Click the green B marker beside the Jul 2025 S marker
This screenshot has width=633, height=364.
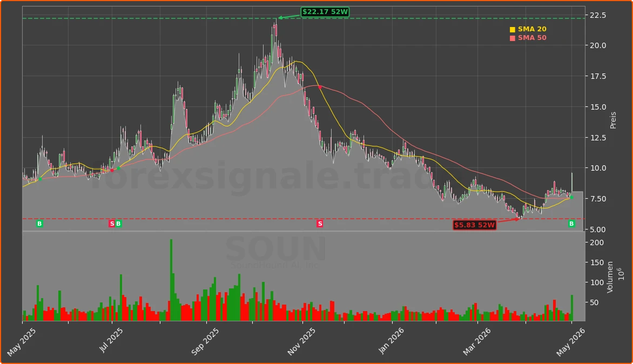click(118, 224)
